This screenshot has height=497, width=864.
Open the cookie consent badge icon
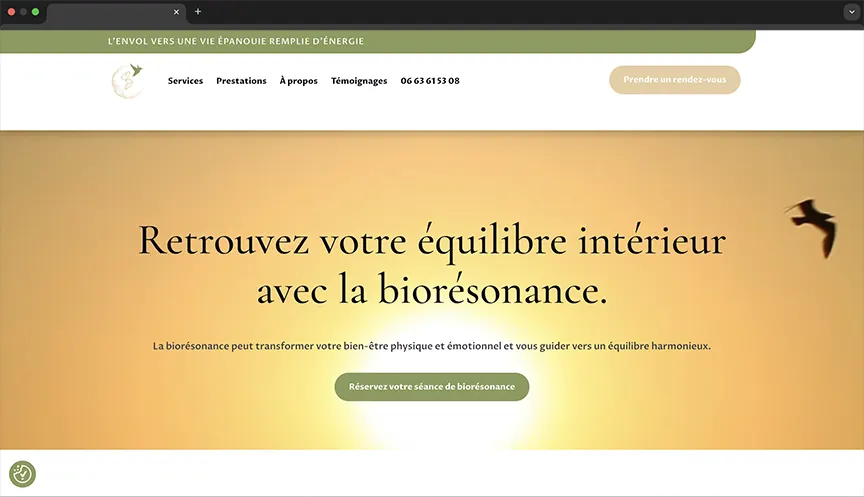(x=23, y=474)
